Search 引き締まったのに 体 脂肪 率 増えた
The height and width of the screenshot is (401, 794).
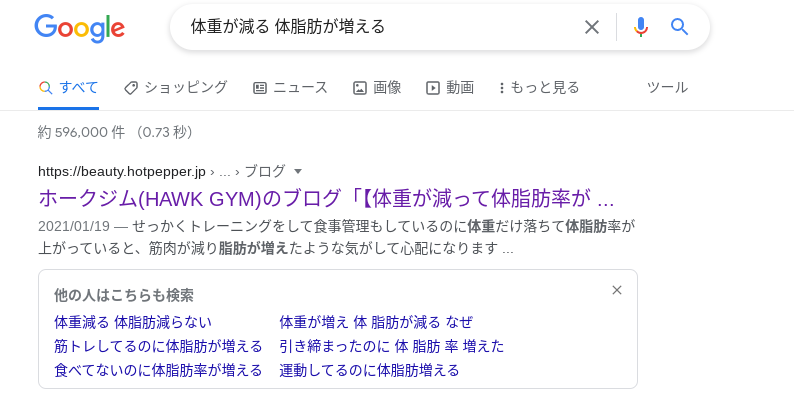pos(391,346)
